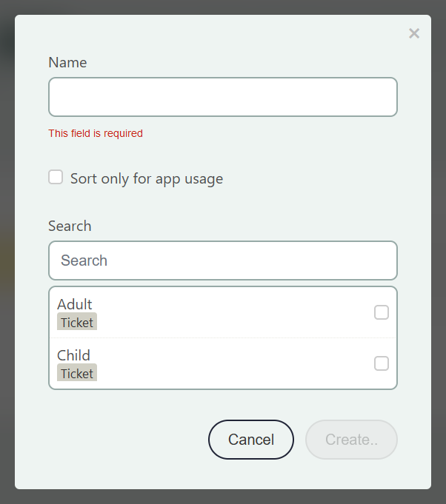446x504 pixels.
Task: Click the Name field label
Action: pyautogui.click(x=67, y=63)
